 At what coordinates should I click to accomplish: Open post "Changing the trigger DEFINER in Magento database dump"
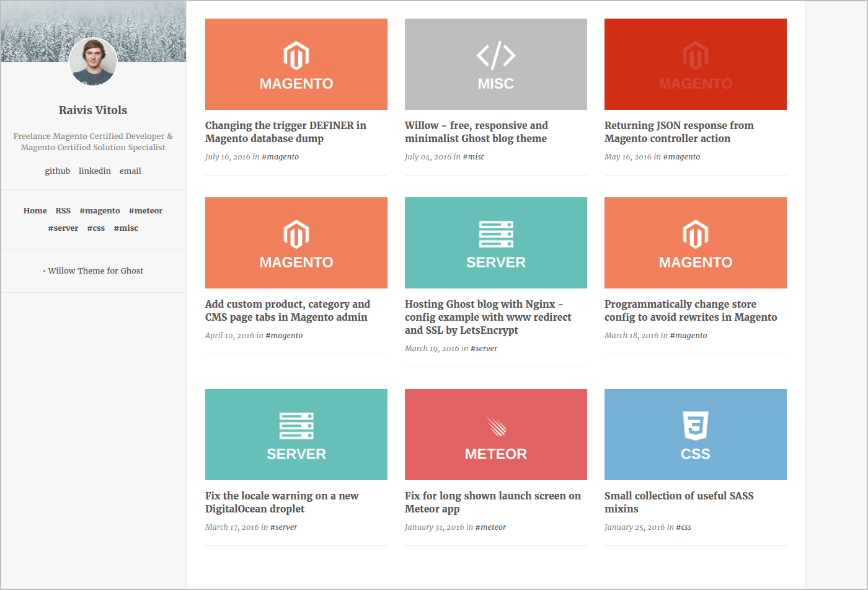[x=286, y=132]
